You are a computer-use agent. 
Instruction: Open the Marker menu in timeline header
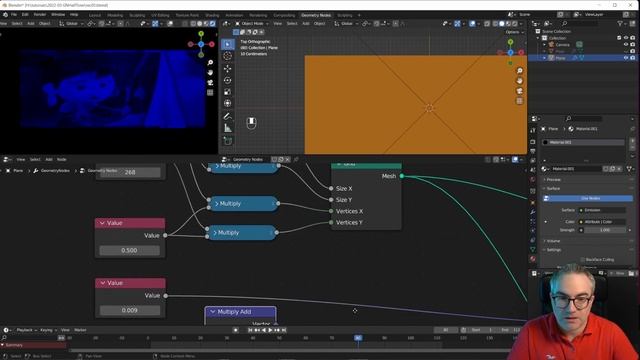point(80,330)
